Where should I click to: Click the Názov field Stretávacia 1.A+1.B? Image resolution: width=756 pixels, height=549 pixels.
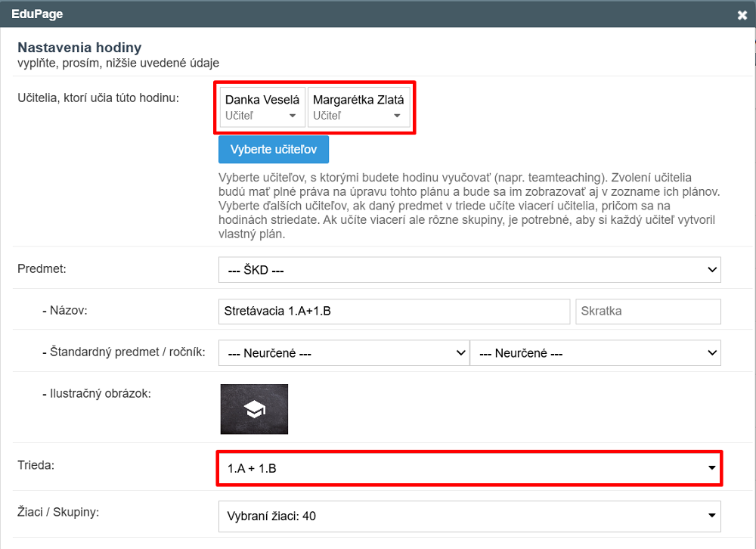(x=394, y=311)
